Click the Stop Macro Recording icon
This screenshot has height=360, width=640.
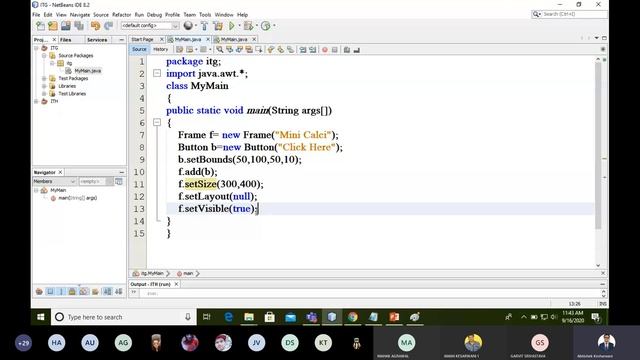pyautogui.click(x=334, y=49)
